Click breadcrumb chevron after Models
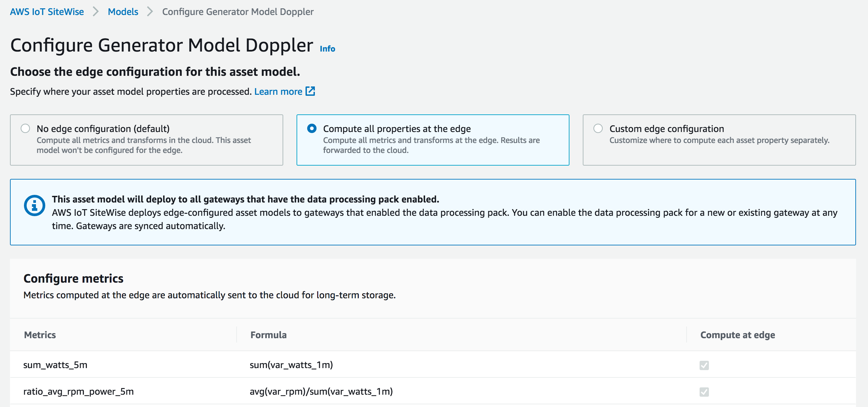This screenshot has height=407, width=868. pos(150,12)
